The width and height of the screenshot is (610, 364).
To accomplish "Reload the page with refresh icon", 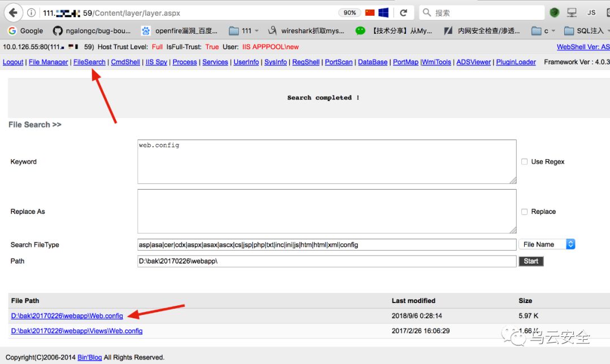I will click(x=403, y=13).
